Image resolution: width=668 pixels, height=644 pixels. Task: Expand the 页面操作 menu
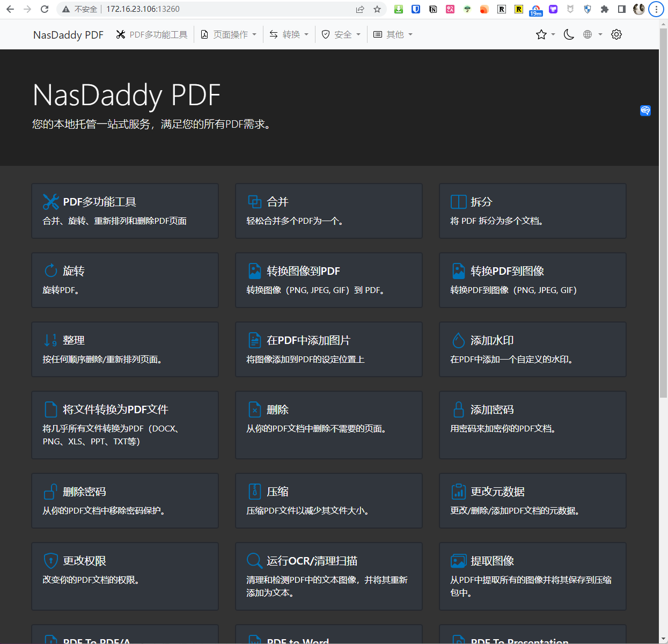click(x=229, y=34)
